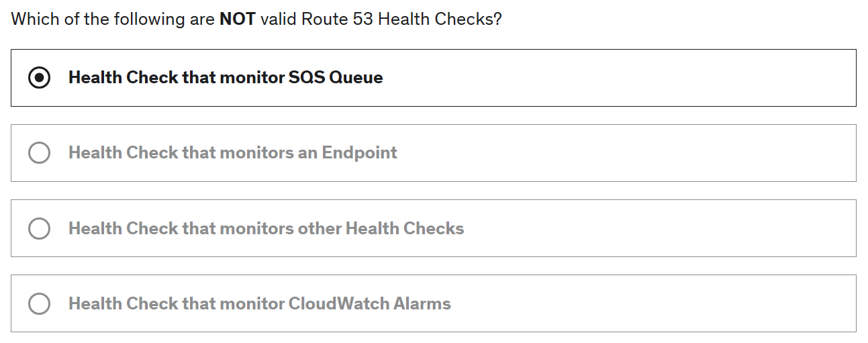The height and width of the screenshot is (343, 868).
Task: Click empty space inside the SQS Queue answer card
Action: 604,78
